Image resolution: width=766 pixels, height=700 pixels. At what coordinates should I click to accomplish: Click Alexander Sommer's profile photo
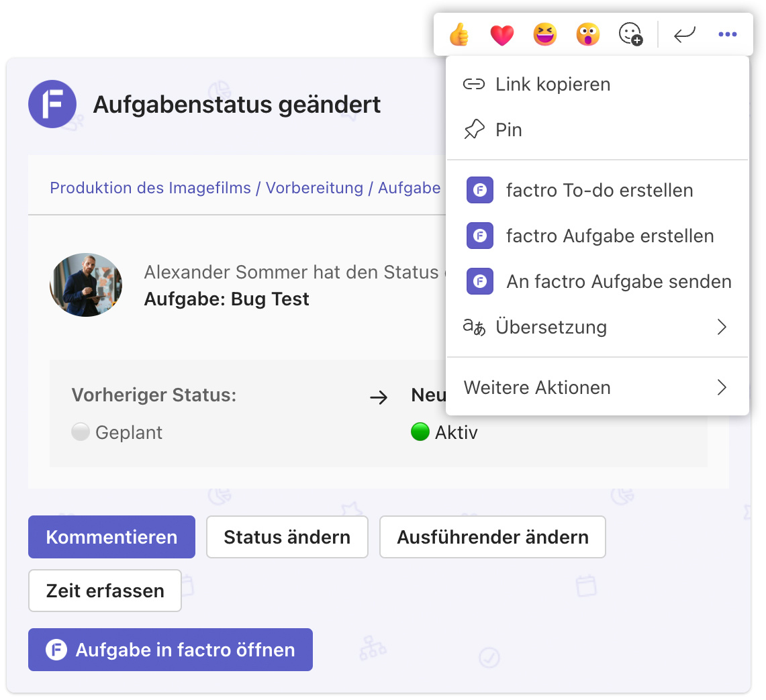click(x=86, y=285)
